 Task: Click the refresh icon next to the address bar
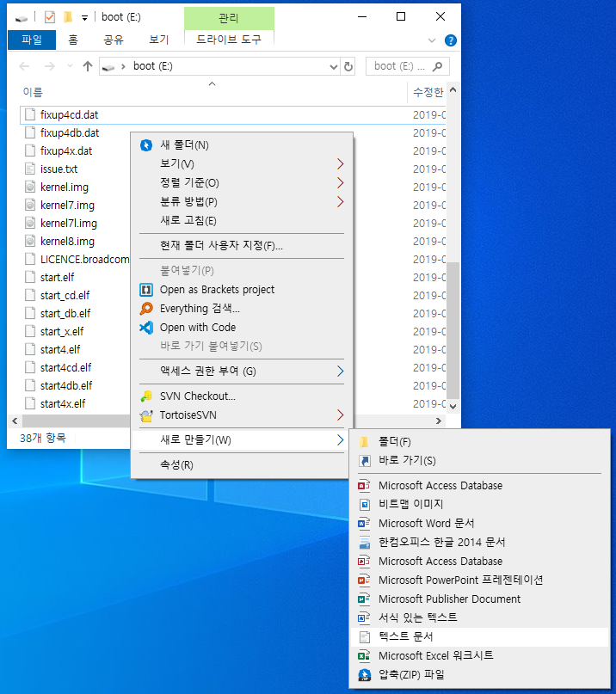pyautogui.click(x=348, y=66)
